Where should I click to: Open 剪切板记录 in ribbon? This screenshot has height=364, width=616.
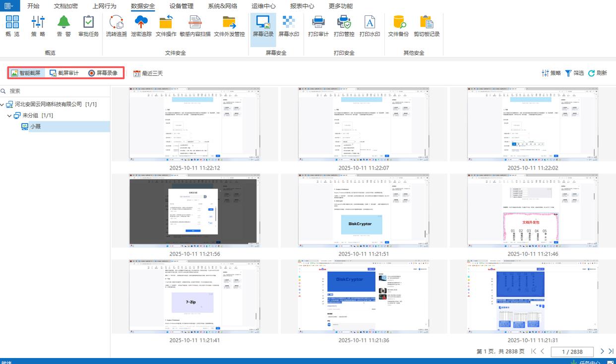click(x=427, y=26)
